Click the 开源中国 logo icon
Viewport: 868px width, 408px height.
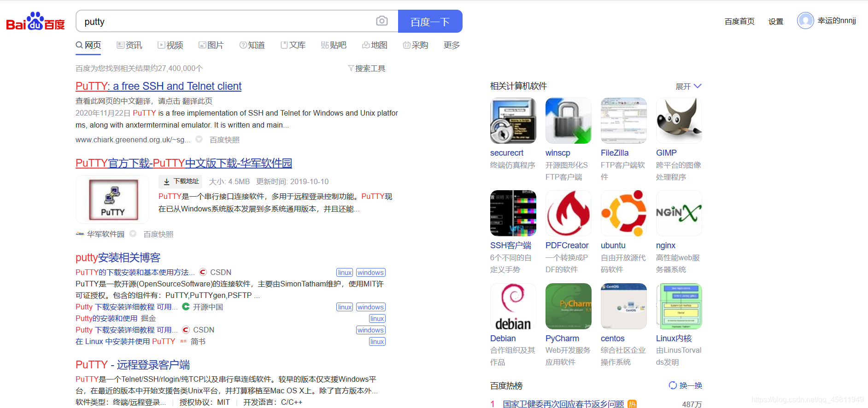click(x=186, y=307)
